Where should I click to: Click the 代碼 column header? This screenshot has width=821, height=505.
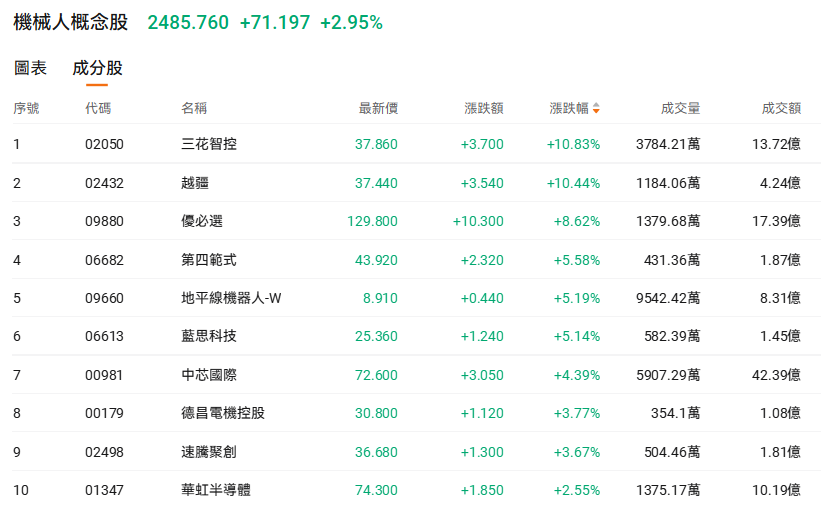(x=98, y=108)
